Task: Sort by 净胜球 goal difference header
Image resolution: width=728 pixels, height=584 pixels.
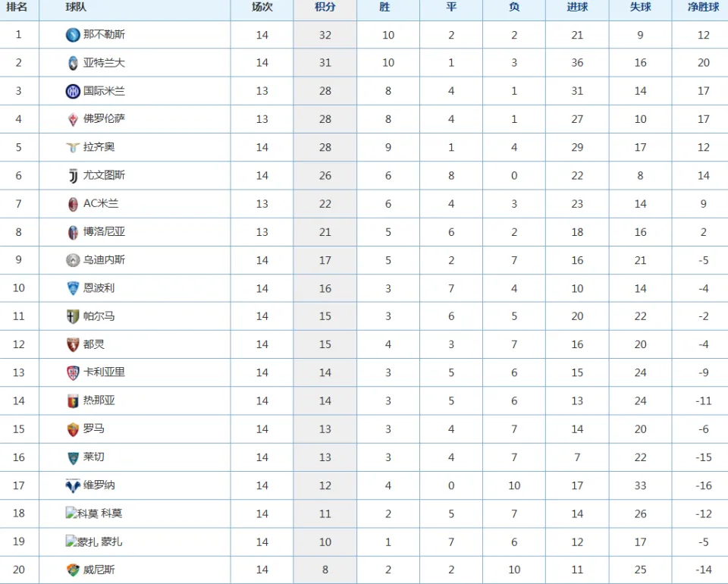Action: tap(704, 7)
